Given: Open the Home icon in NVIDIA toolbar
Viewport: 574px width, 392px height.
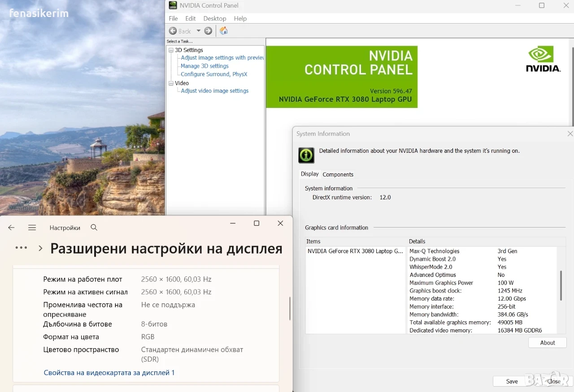Looking at the screenshot, I should (x=224, y=30).
